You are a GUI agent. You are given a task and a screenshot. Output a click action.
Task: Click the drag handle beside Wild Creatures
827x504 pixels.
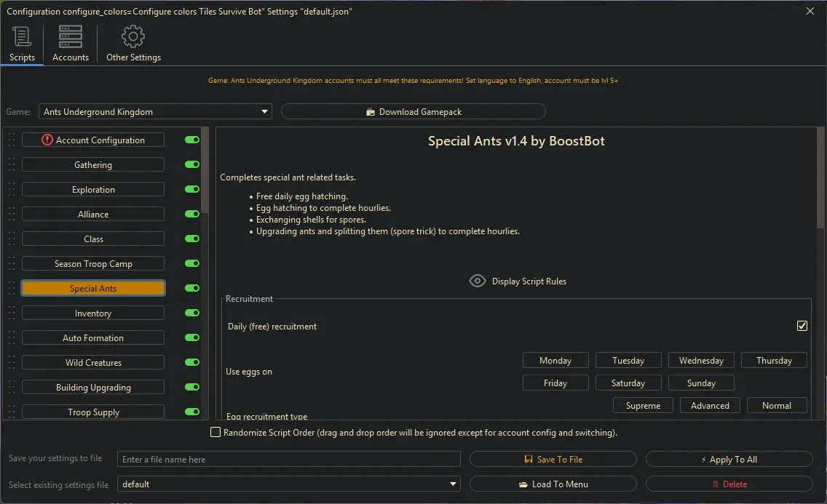[11, 363]
